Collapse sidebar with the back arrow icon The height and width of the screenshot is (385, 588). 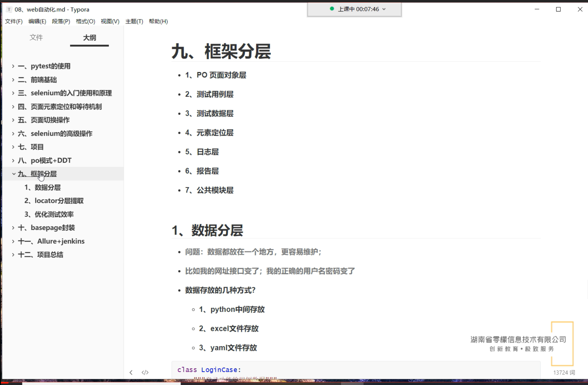[x=131, y=372]
